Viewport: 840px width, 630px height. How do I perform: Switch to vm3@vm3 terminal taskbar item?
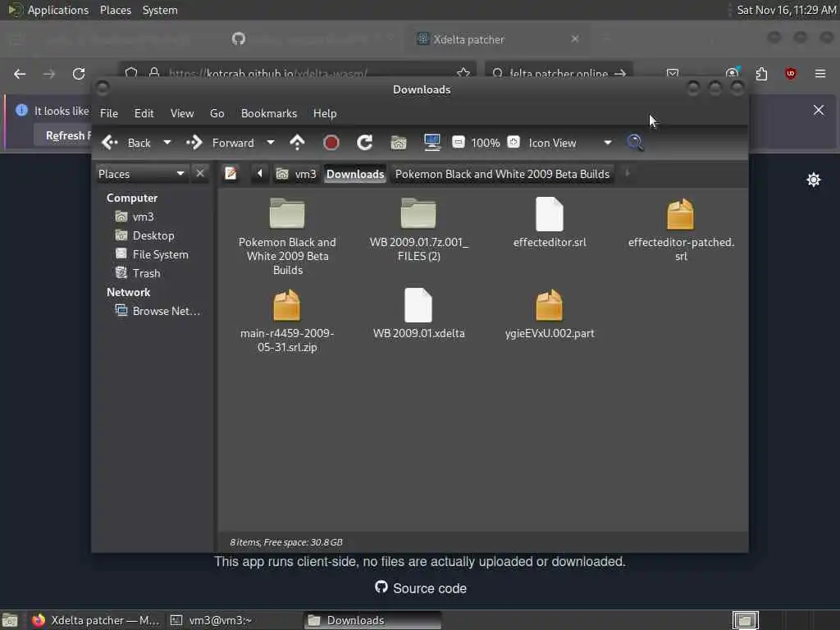pos(234,620)
